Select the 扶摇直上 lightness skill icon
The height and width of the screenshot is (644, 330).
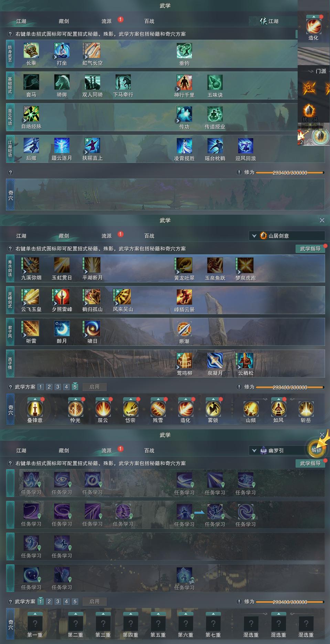pos(93,146)
